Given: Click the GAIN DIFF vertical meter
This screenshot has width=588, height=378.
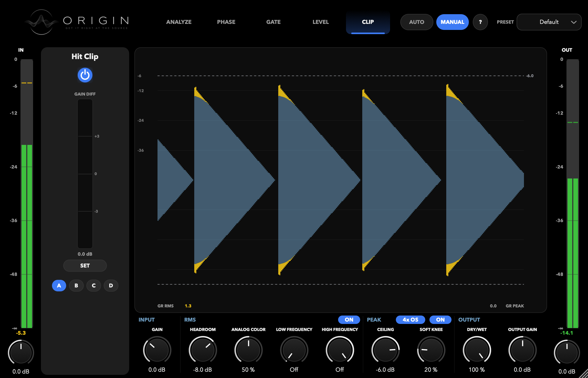Looking at the screenshot, I should pyautogui.click(x=85, y=174).
